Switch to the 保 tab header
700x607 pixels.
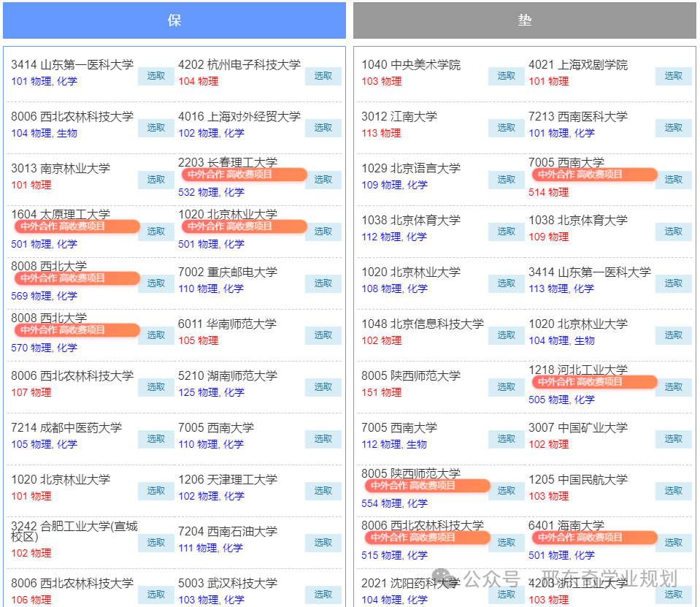tap(174, 20)
